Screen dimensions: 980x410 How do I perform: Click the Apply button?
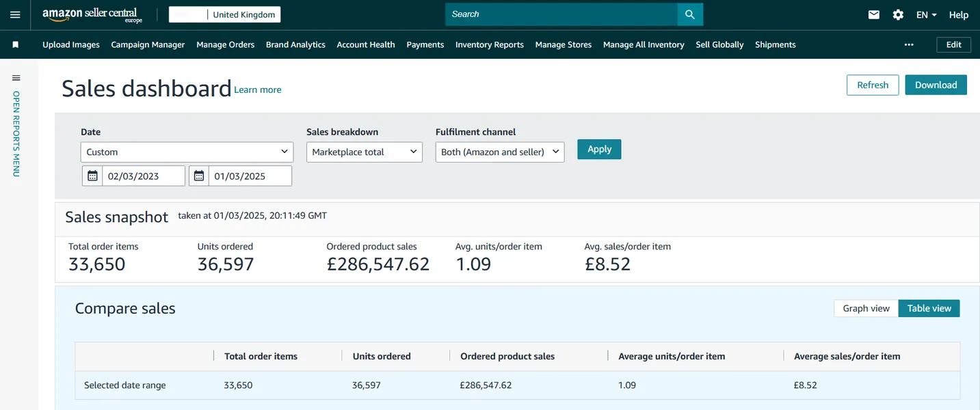pos(599,149)
